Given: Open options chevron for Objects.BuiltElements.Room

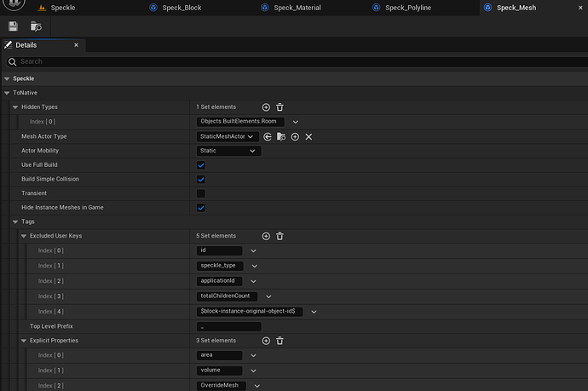Looking at the screenshot, I should coord(296,122).
